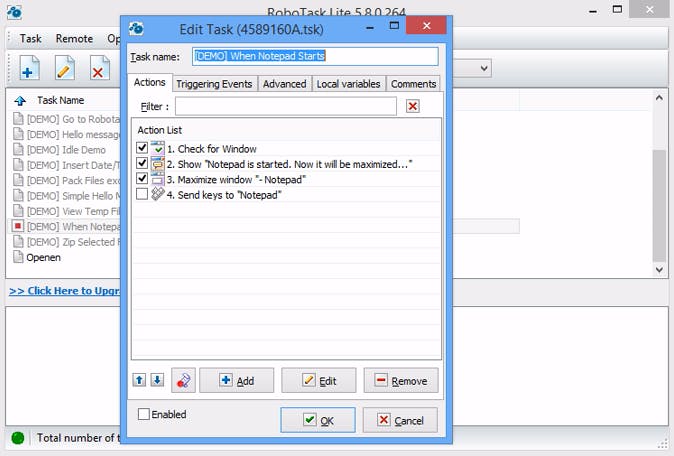
Task: Switch to the Actions tab
Action: tap(150, 82)
